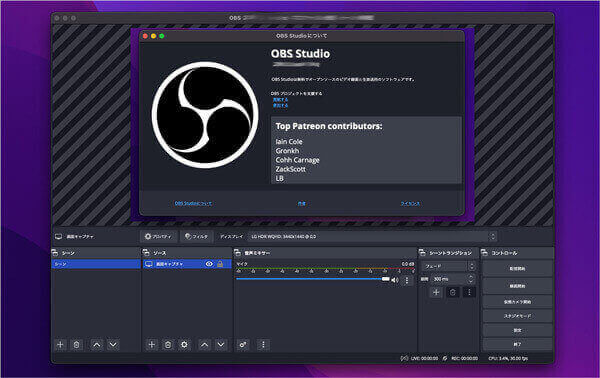Move the scene down with arrow
This screenshot has width=600, height=378.
[x=113, y=345]
